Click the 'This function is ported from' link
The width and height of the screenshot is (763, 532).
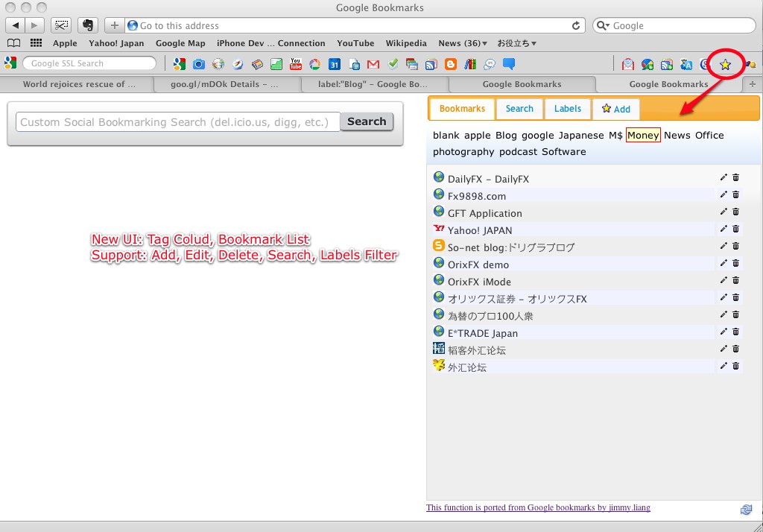pos(538,507)
